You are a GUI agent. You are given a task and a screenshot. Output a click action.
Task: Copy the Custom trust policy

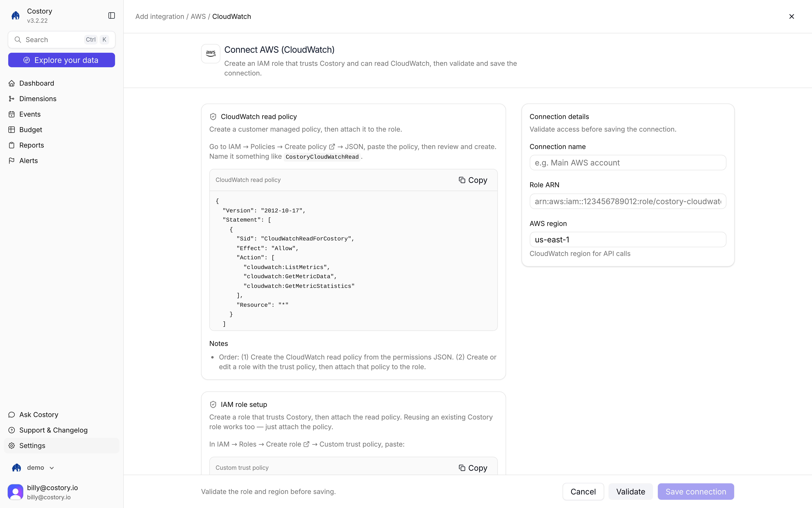(x=473, y=468)
